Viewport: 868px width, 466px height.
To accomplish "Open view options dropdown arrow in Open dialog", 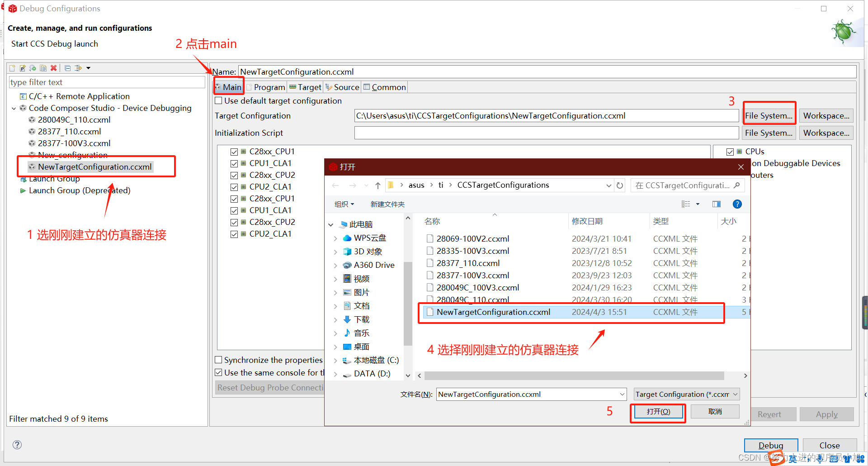I will (x=698, y=204).
